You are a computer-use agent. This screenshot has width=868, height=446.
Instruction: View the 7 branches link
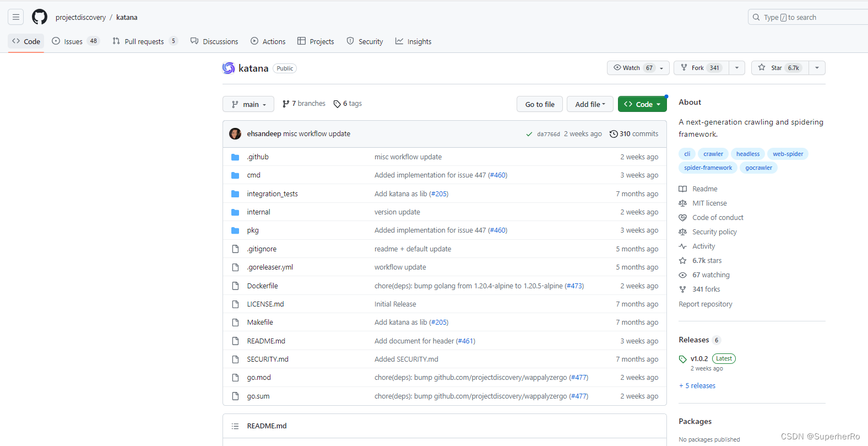click(x=304, y=104)
